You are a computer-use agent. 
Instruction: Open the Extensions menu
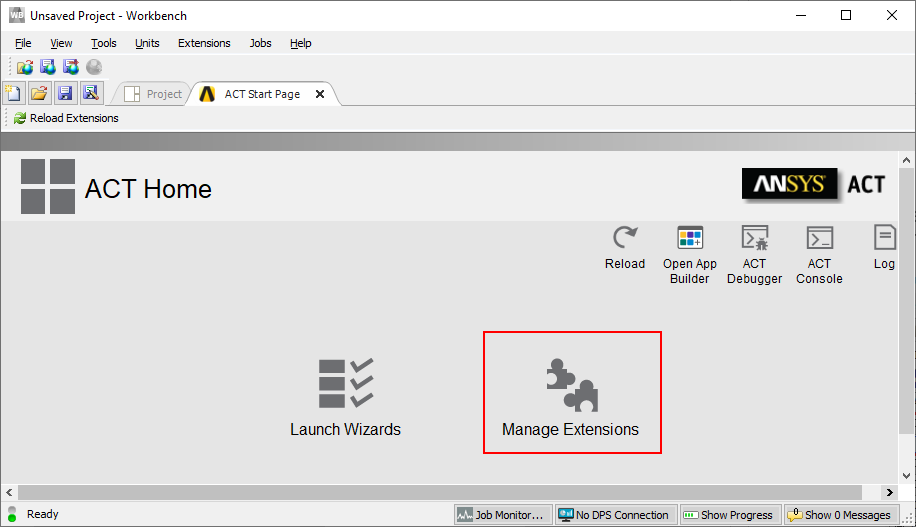click(204, 43)
